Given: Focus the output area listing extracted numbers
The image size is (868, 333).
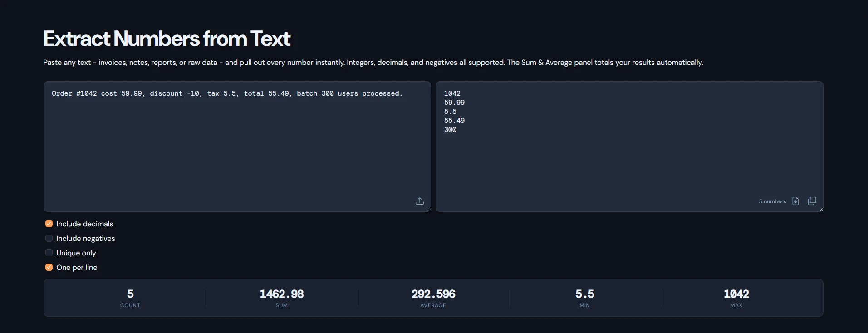Looking at the screenshot, I should tap(629, 147).
